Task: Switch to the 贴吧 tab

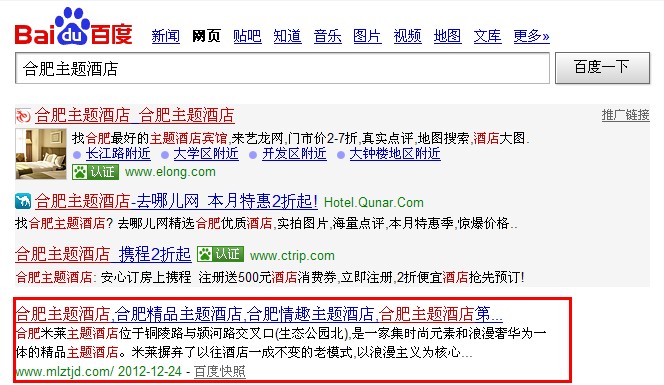Action: tap(247, 36)
